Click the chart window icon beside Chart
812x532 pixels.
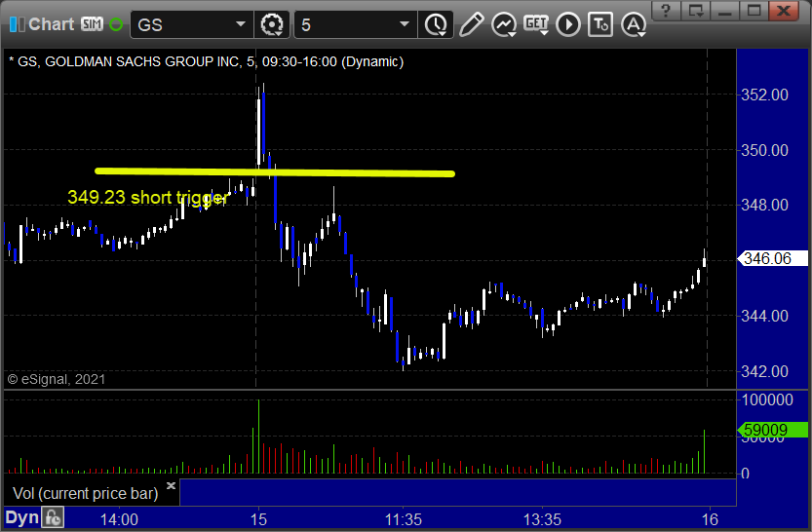coord(17,24)
